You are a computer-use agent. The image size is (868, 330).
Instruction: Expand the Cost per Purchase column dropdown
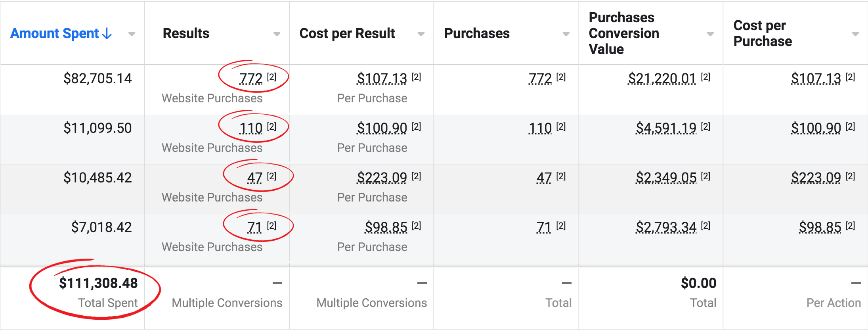point(855,34)
